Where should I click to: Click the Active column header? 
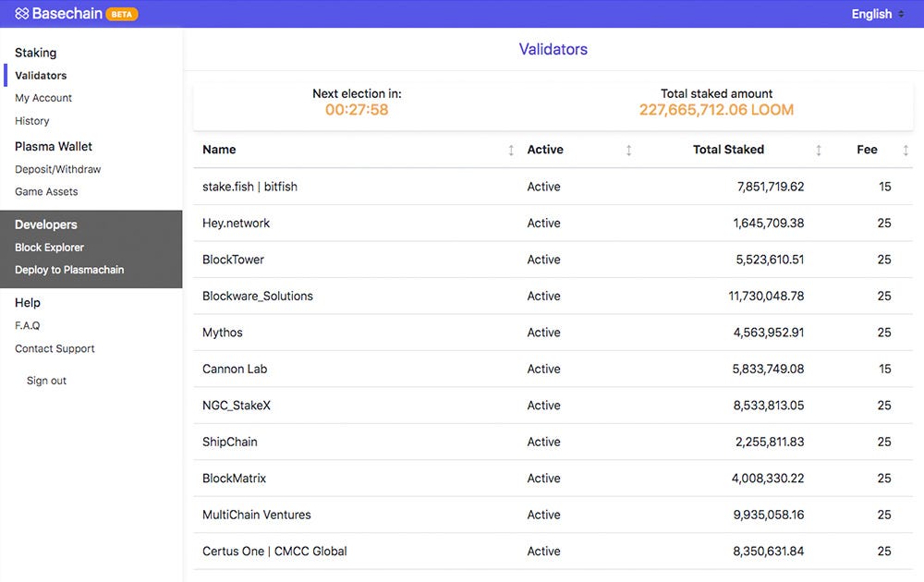tap(545, 150)
